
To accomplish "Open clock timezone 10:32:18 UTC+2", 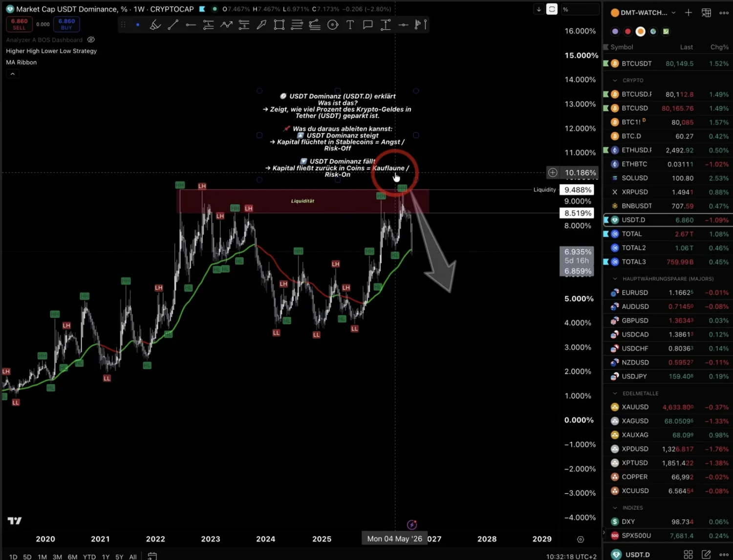I will coord(571,557).
